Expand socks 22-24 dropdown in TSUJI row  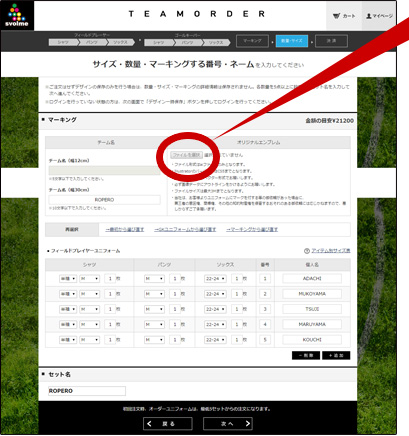(x=215, y=309)
